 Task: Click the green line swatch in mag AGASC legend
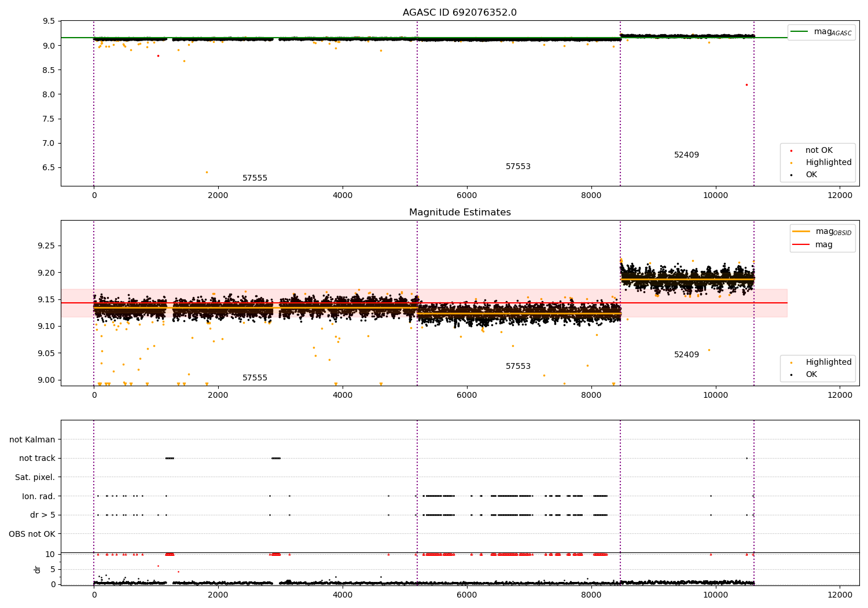800,32
